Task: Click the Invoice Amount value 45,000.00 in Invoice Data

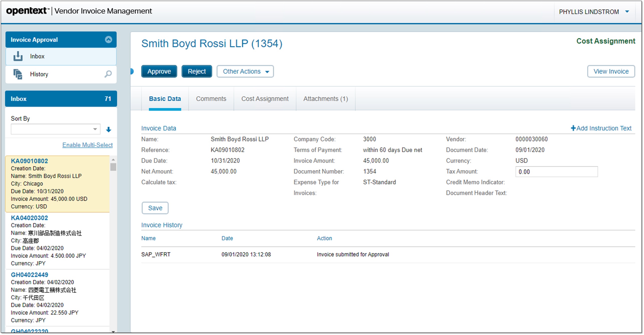Action: 376,161
